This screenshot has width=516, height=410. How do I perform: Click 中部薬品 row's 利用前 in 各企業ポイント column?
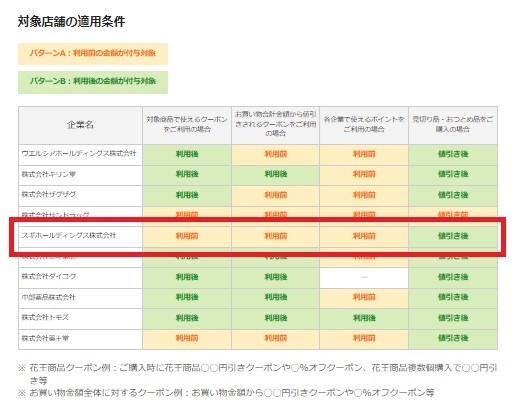(364, 297)
